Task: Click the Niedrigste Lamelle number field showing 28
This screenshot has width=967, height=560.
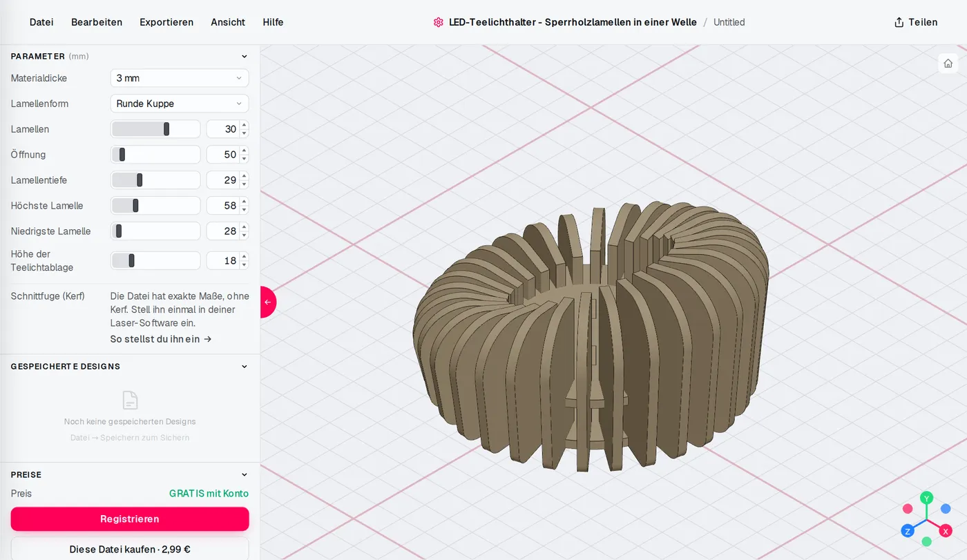Action: tap(223, 231)
